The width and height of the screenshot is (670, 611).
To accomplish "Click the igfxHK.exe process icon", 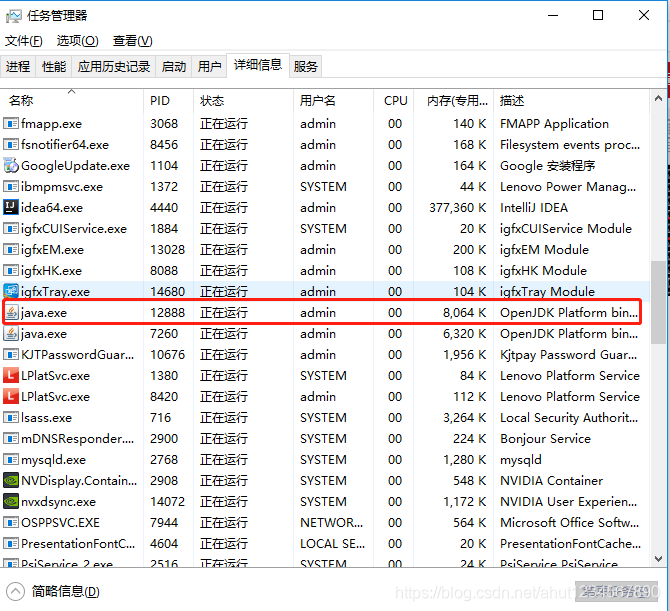I will (11, 270).
